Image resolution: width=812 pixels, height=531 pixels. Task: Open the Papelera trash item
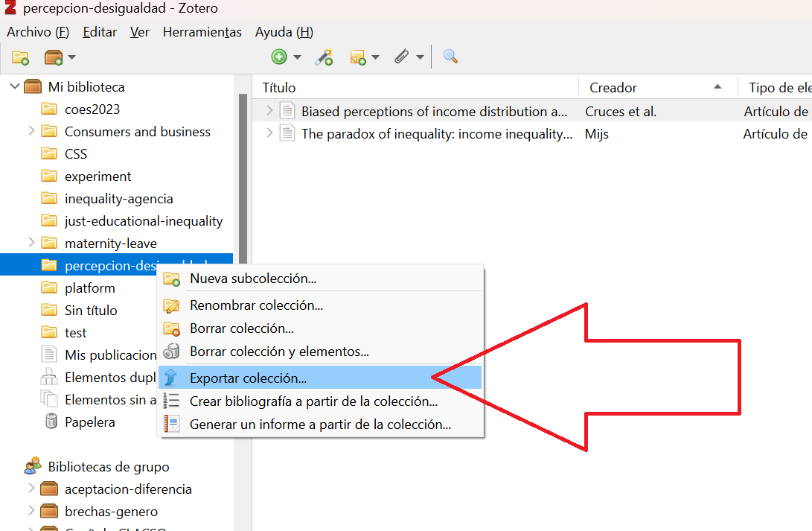[x=89, y=422]
